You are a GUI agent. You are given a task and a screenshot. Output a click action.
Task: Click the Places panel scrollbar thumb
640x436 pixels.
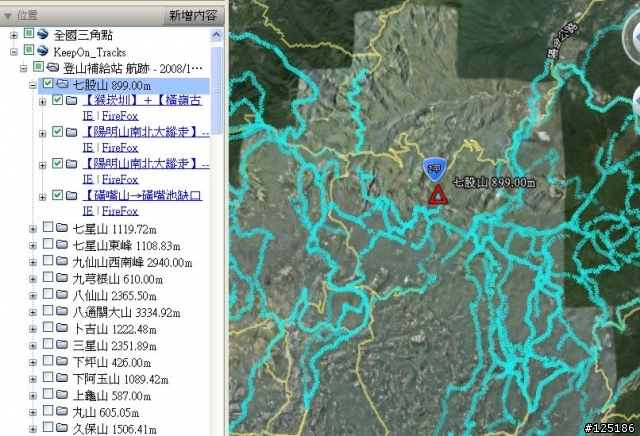(x=216, y=90)
